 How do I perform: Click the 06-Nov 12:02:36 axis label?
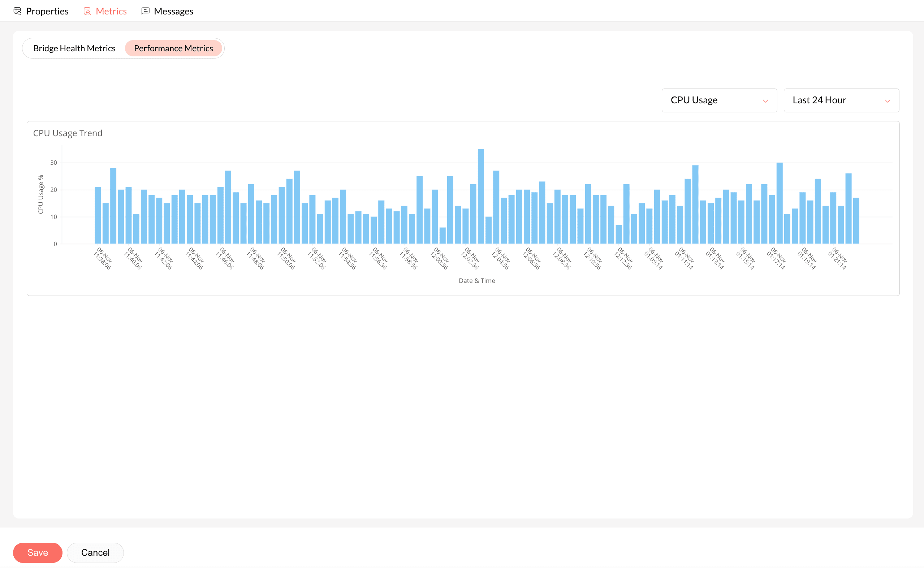(470, 258)
